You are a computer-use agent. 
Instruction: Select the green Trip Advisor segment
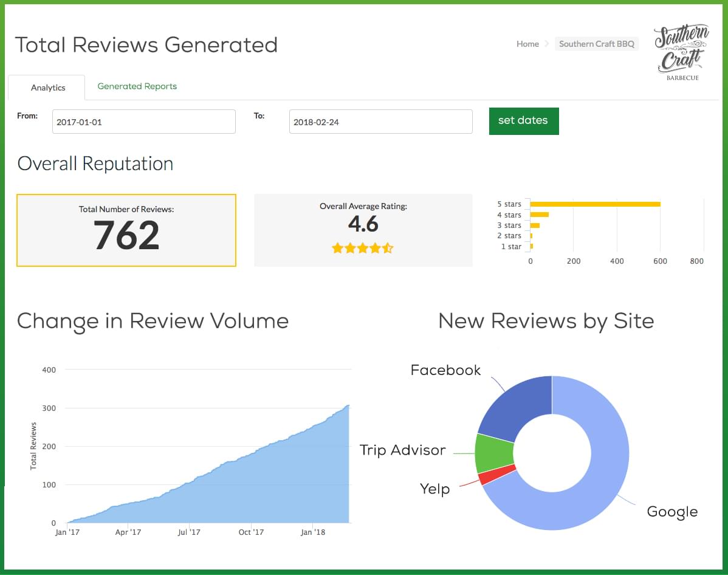coord(494,453)
